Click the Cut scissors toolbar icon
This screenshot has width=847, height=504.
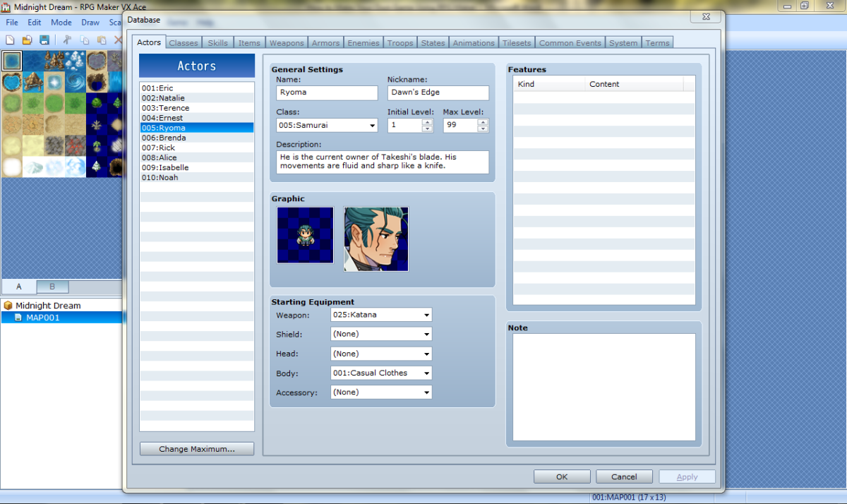point(68,40)
